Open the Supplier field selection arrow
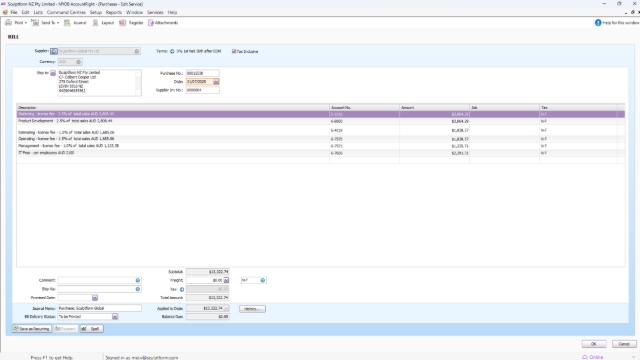The image size is (640, 360). 137,51
